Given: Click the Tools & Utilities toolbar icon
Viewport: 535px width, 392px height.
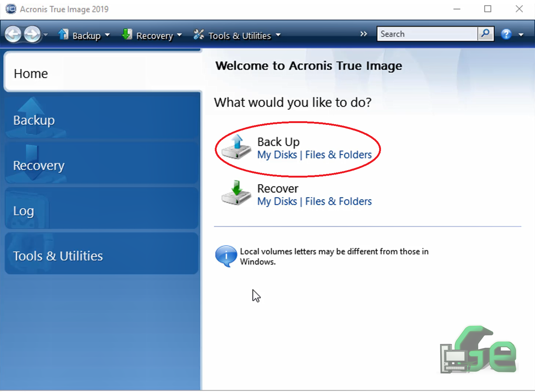Looking at the screenshot, I should coord(199,35).
